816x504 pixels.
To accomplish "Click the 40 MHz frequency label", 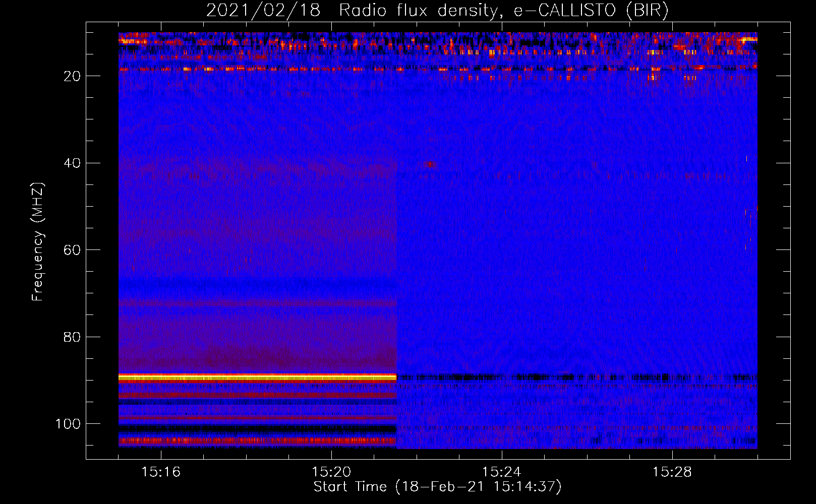I will pyautogui.click(x=73, y=163).
